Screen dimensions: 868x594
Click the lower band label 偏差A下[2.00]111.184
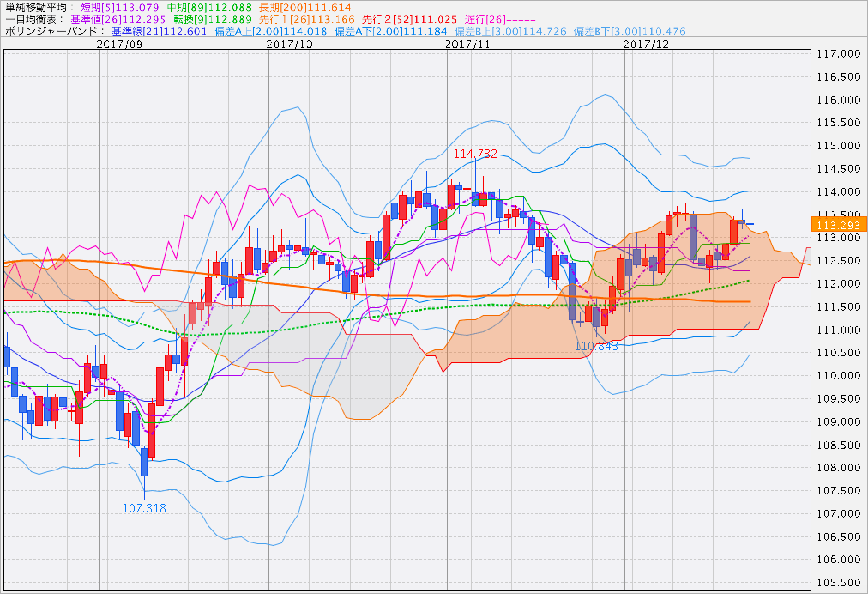pyautogui.click(x=391, y=32)
